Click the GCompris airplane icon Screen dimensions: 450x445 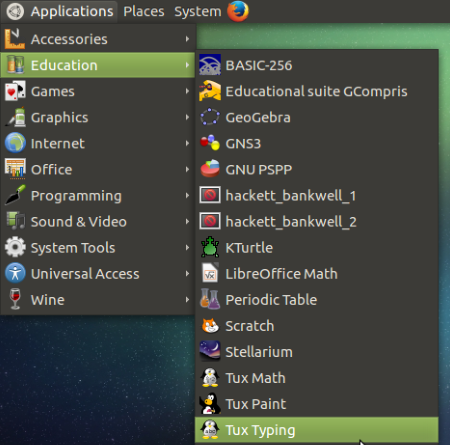coord(210,91)
